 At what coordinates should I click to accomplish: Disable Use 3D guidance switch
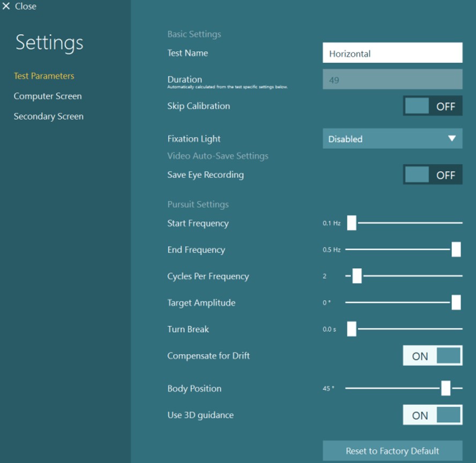point(433,415)
